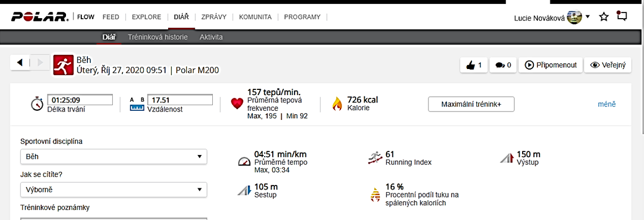Open favorites via the star icon

(x=603, y=17)
